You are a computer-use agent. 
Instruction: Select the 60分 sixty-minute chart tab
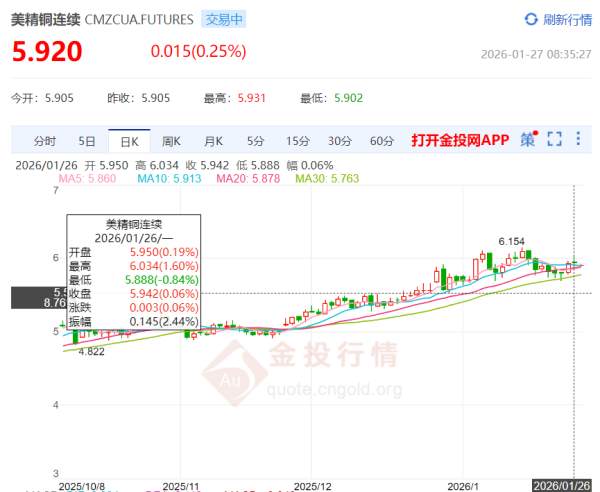[x=382, y=141]
